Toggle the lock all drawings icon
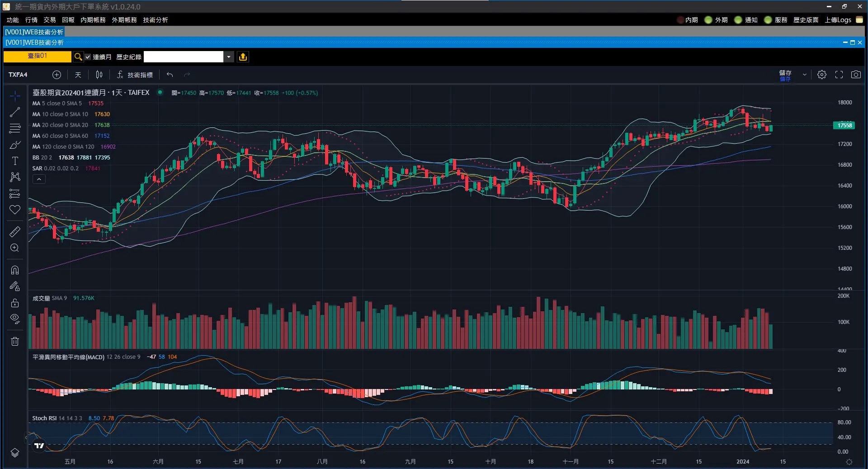 15,303
